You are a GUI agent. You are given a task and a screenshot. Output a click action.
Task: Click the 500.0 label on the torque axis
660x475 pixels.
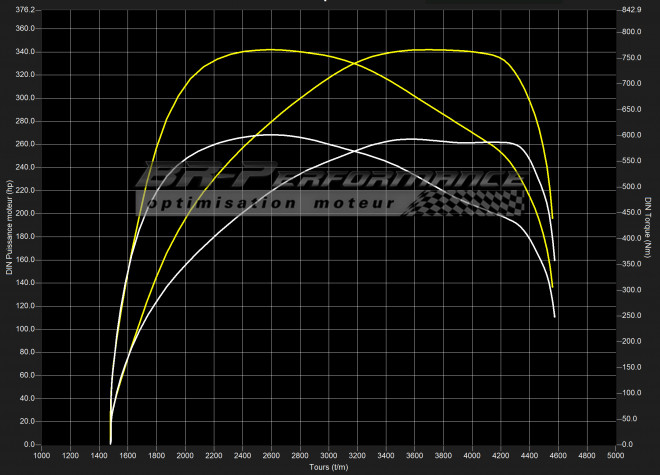click(631, 187)
